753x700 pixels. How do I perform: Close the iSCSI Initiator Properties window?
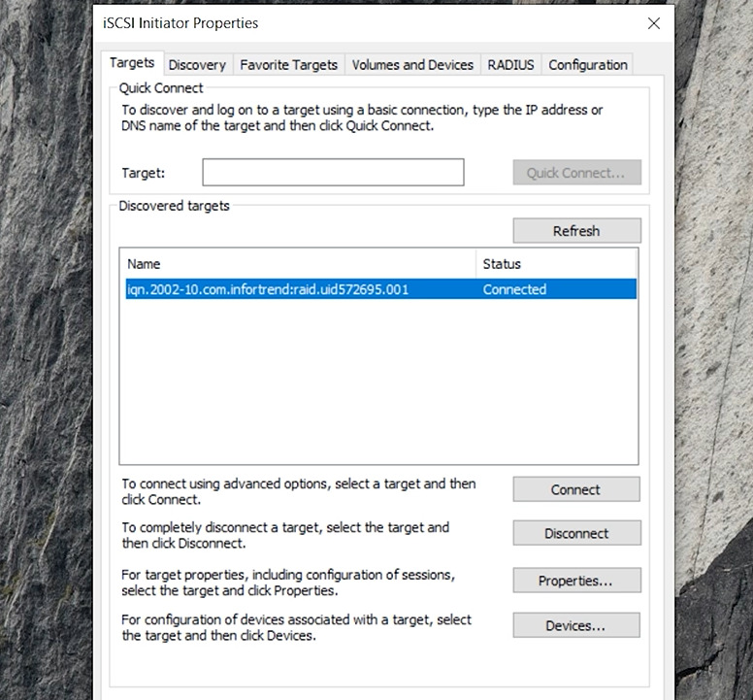(x=654, y=23)
